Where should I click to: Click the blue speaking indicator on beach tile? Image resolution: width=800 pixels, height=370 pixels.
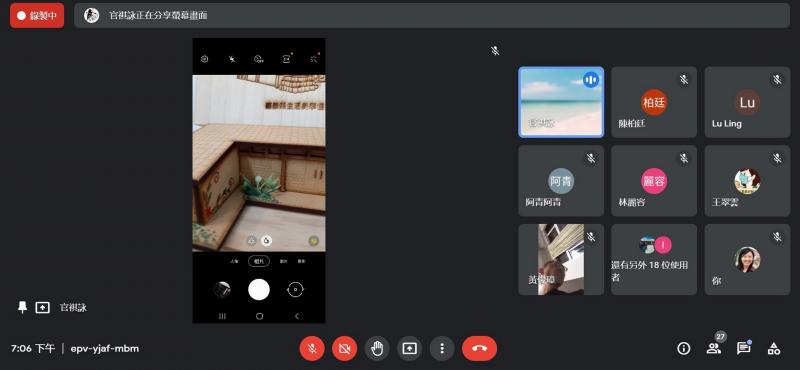point(591,80)
